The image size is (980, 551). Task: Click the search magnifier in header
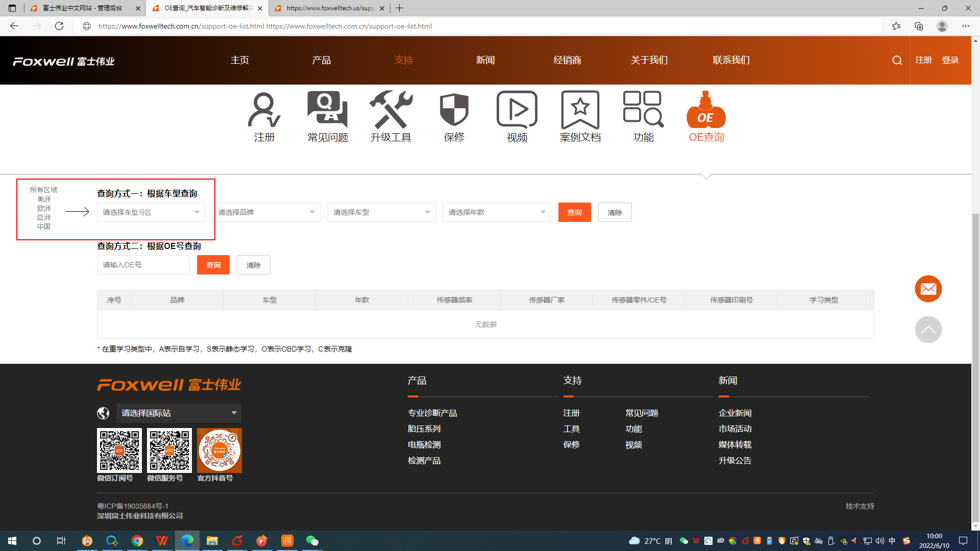tap(897, 61)
